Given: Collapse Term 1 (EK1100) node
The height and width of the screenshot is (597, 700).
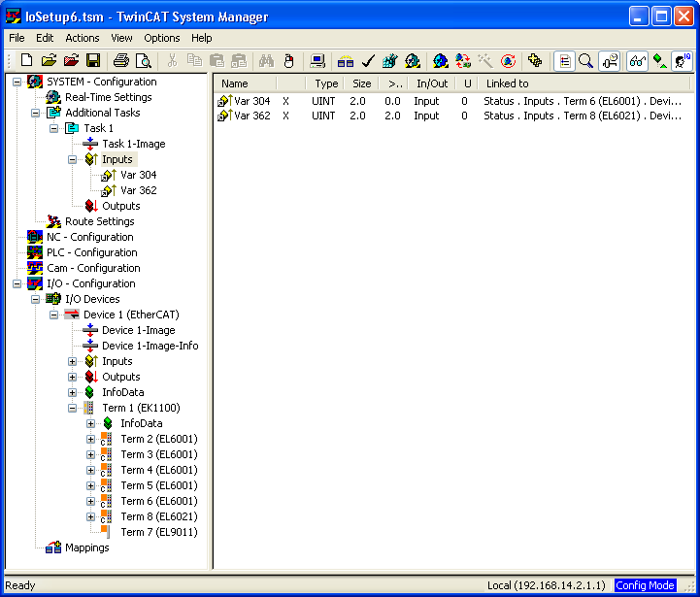Looking at the screenshot, I should tap(72, 408).
